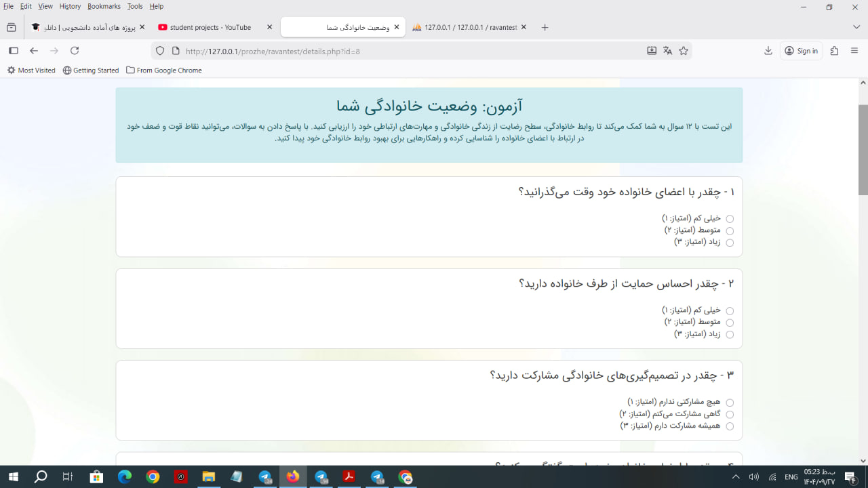Screen dimensions: 868x488
Task: Select 'متوسط' for question 2
Action: pos(730,323)
